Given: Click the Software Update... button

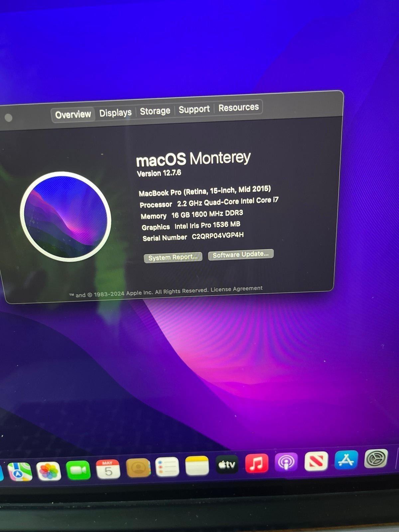Looking at the screenshot, I should [241, 255].
